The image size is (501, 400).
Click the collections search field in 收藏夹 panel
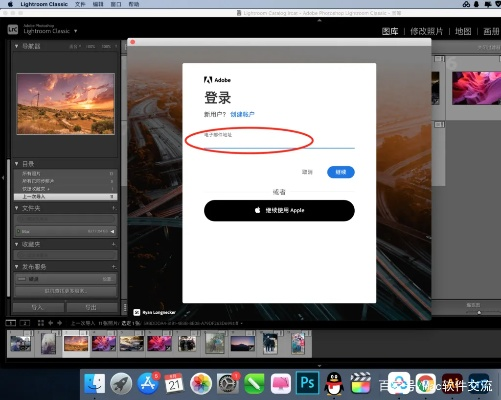pyautogui.click(x=65, y=255)
